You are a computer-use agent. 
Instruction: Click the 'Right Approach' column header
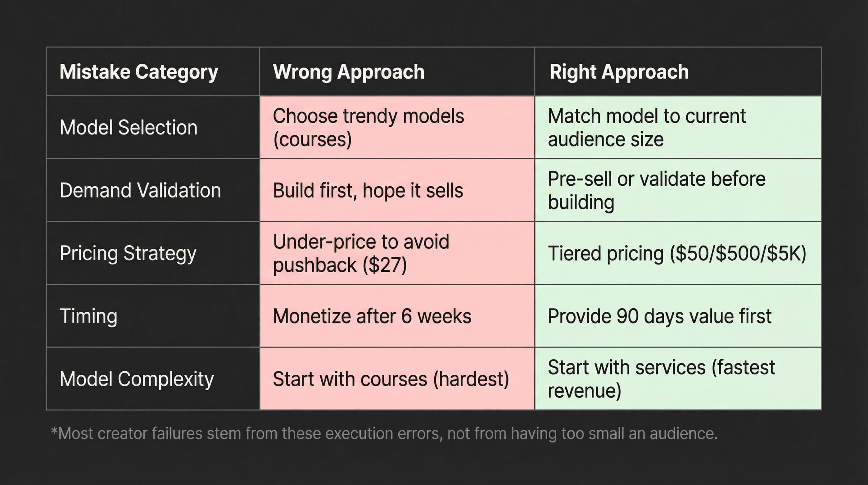coord(619,72)
